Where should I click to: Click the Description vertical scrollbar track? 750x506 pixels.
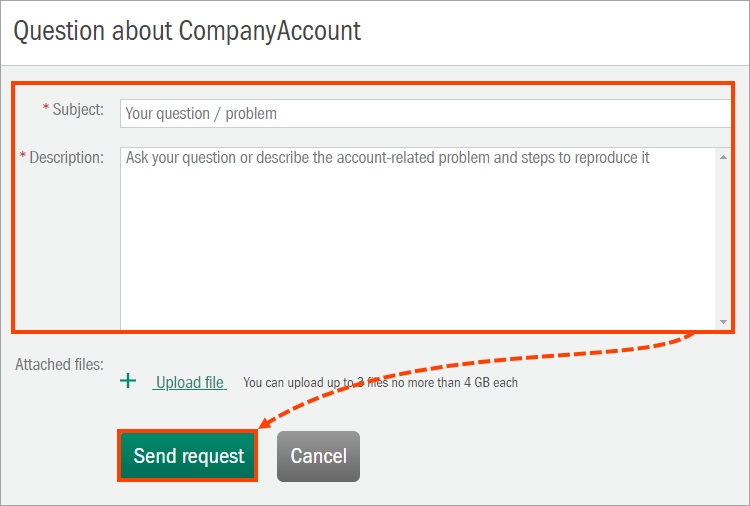click(723, 240)
